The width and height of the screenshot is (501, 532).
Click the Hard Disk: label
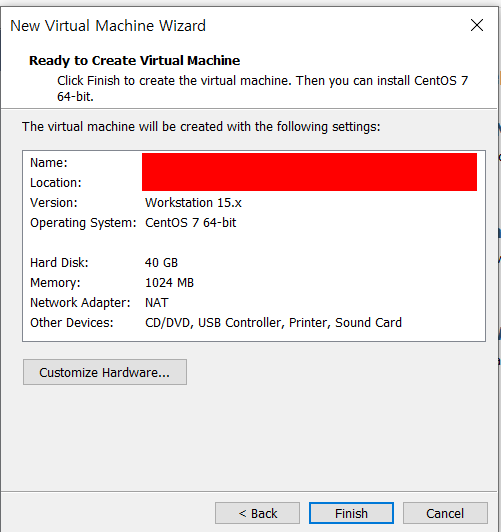point(59,263)
